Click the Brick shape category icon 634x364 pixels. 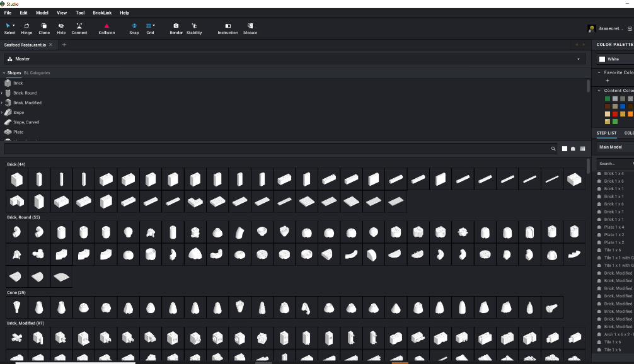[x=8, y=83]
